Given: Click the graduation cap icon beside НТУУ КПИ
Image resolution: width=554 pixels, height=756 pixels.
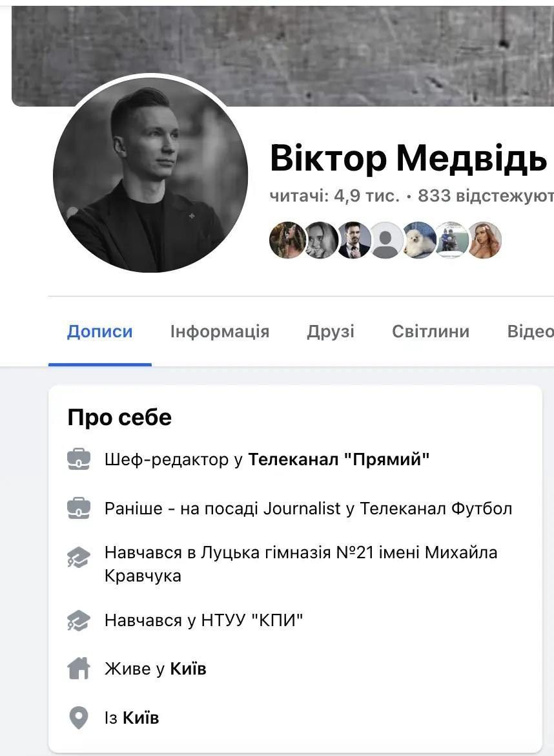Looking at the screenshot, I should 79,620.
